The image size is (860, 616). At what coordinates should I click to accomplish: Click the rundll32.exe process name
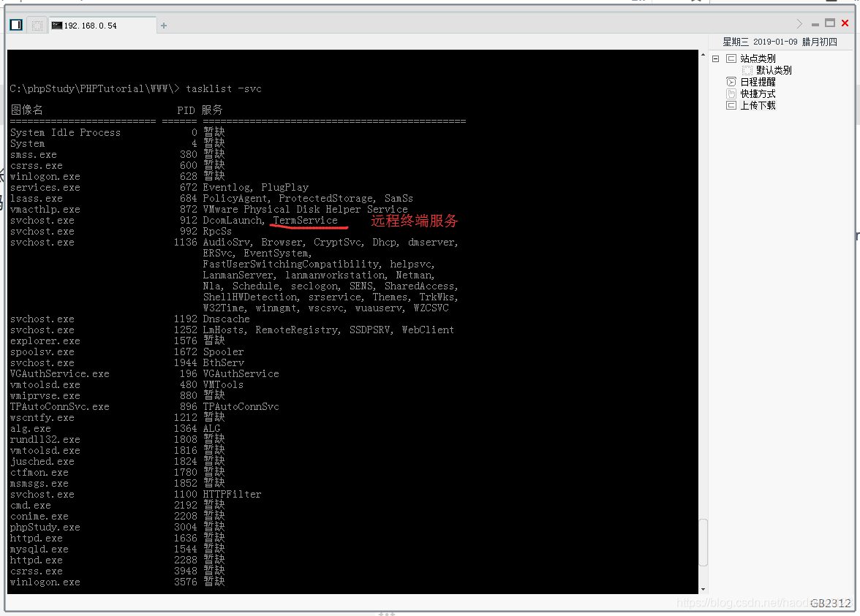pyautogui.click(x=45, y=440)
